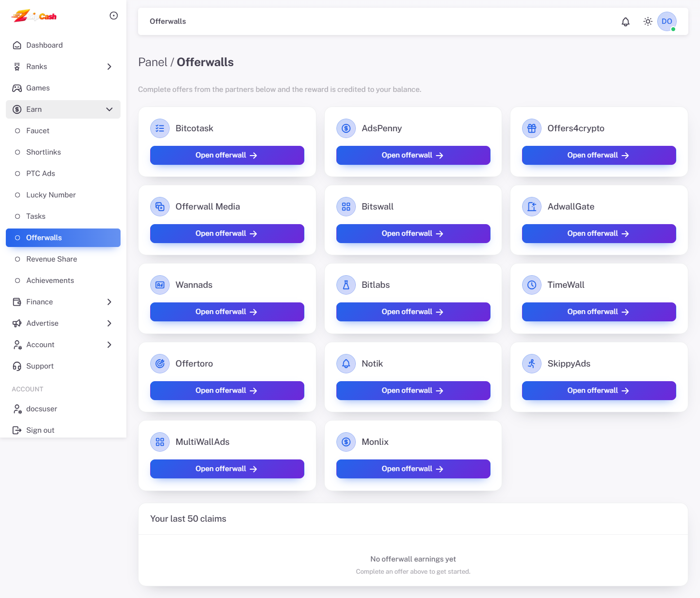
Task: Click the notifications bell icon
Action: point(626,21)
